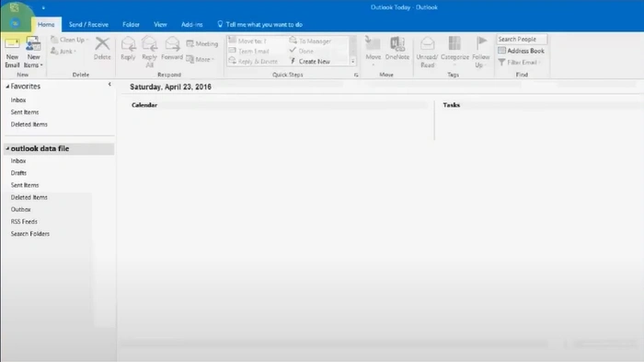This screenshot has height=362, width=644.
Task: Select the Team Email quick step
Action: point(248,51)
